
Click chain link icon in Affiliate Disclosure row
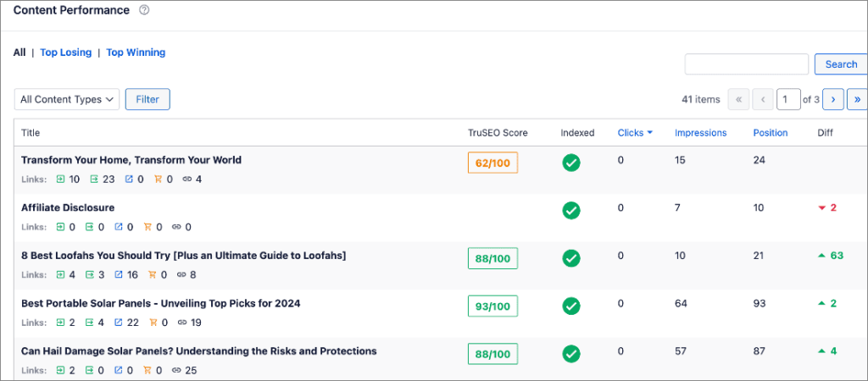176,227
